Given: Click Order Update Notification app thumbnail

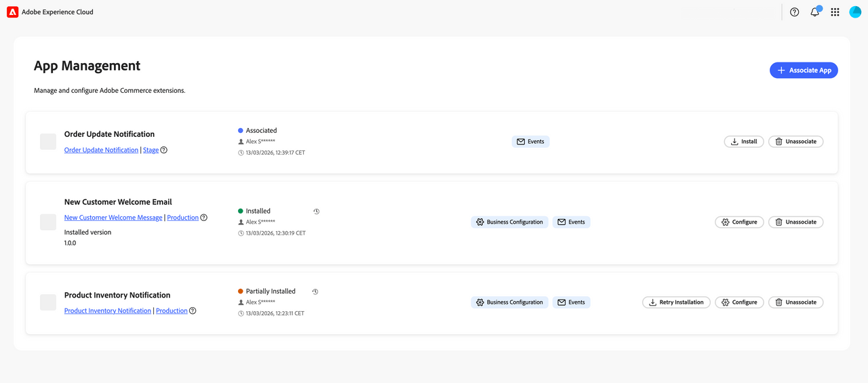Looking at the screenshot, I should click(x=48, y=142).
